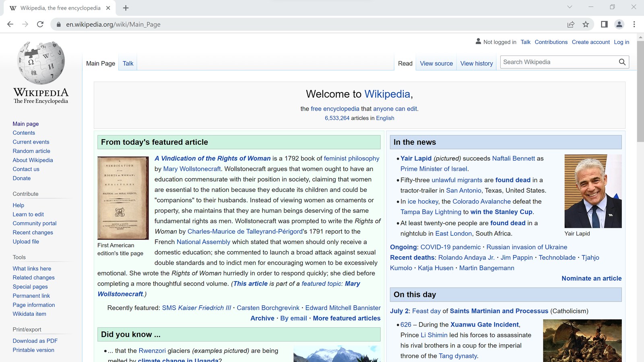Screen dimensions: 644x362
Task: Open About Wikipedia
Action: tap(33, 160)
